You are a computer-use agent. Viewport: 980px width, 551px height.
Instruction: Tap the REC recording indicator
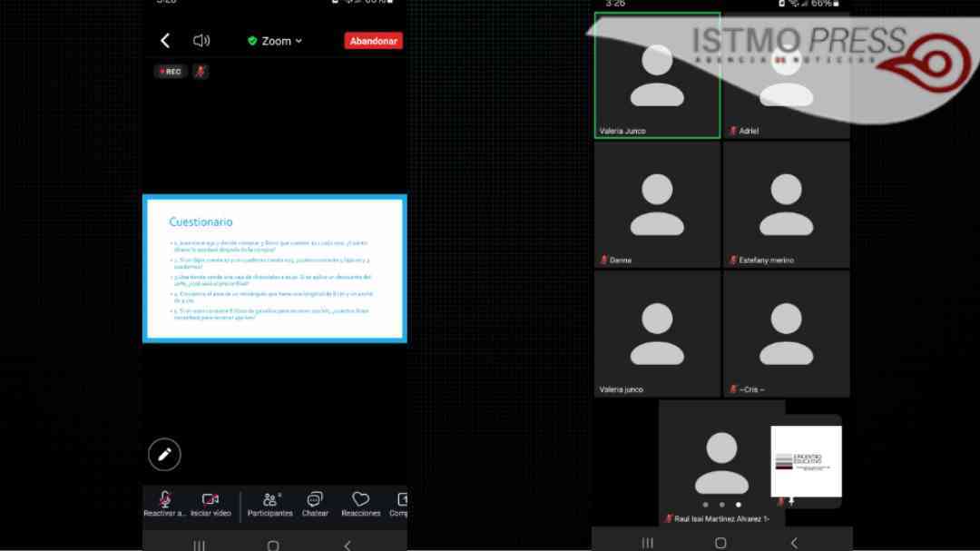point(170,72)
